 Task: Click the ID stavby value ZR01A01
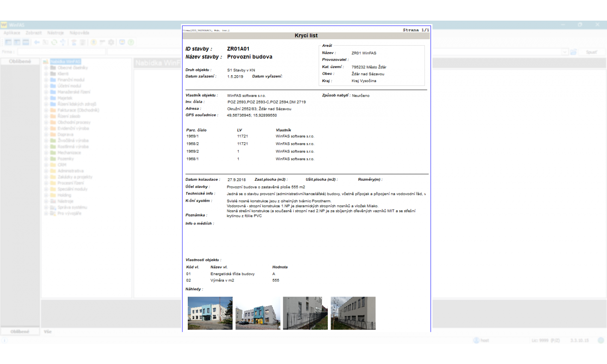tap(238, 49)
